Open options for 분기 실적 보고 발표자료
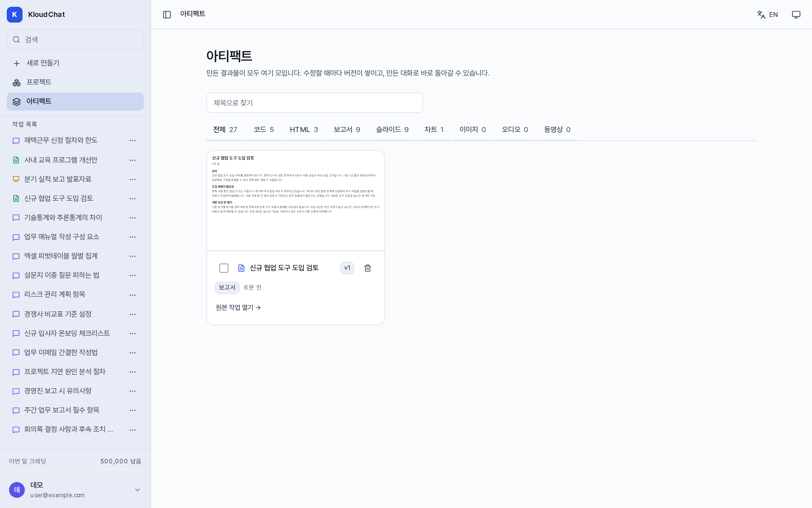Image resolution: width=812 pixels, height=508 pixels. coord(133,179)
